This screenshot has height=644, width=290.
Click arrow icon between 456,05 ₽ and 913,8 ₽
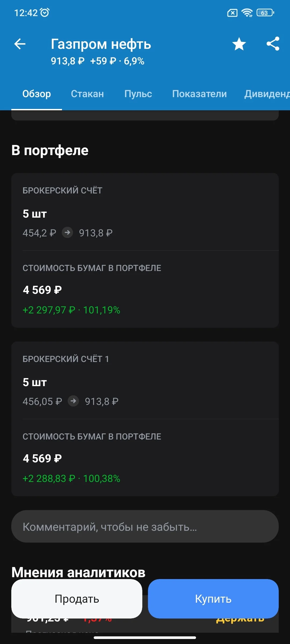coord(73,401)
